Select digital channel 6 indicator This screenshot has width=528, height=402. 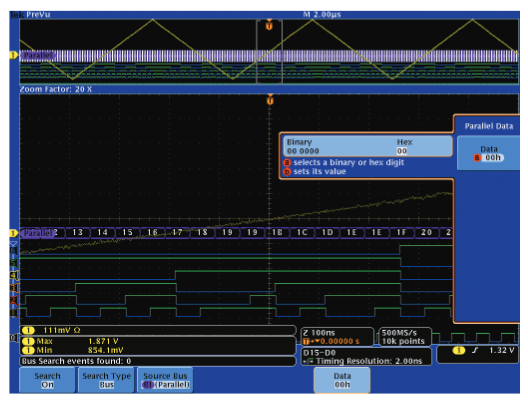click(x=13, y=250)
